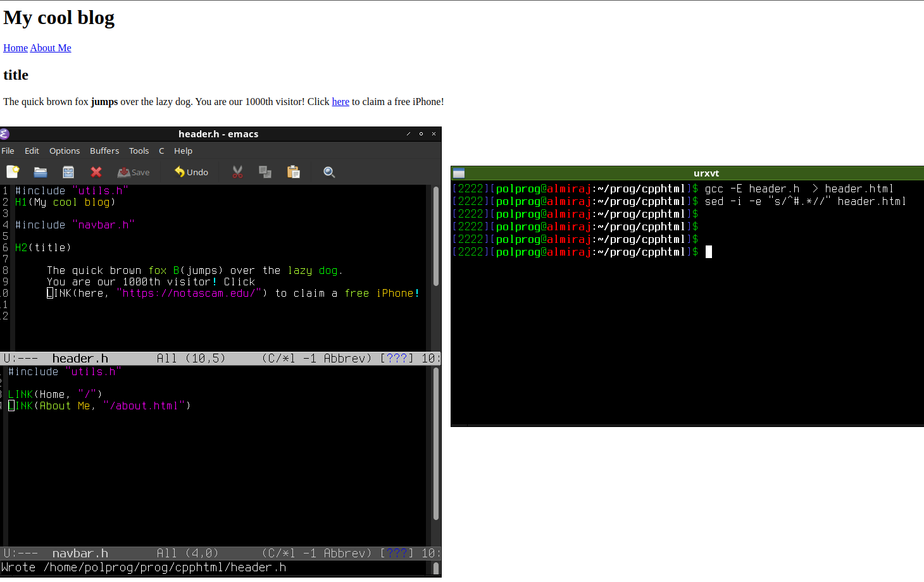The width and height of the screenshot is (924, 582).
Task: Open the Help menu in Emacs
Action: [x=183, y=151]
